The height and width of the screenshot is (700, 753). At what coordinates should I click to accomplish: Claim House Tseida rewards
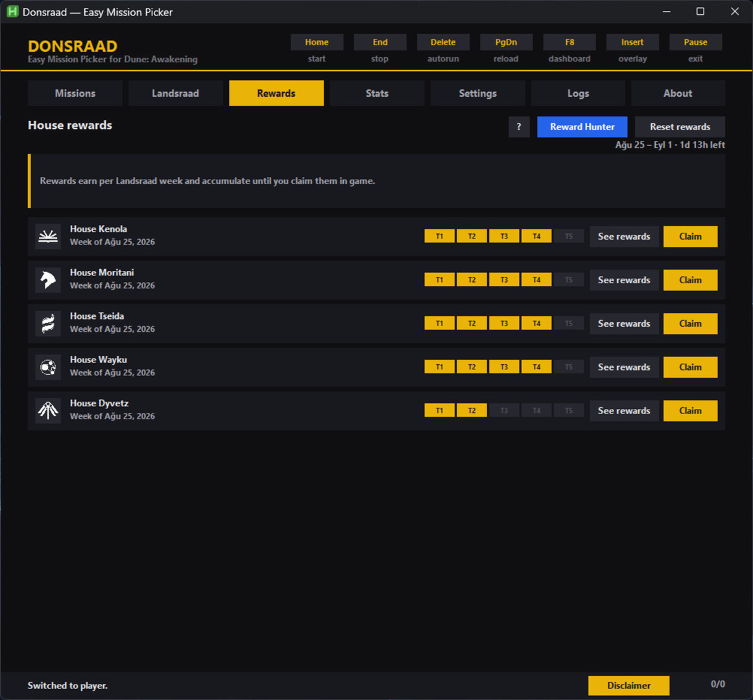coord(691,323)
